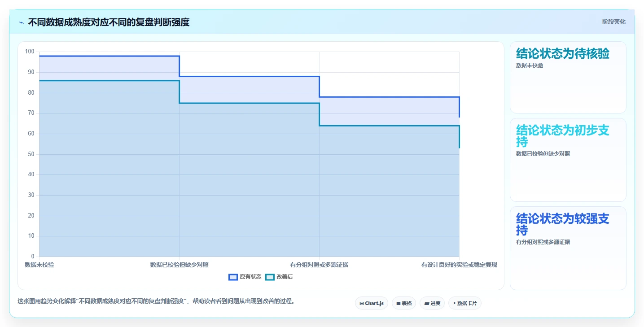Click the x-axis label 数据已校验但缺少对照
This screenshot has width=644, height=327.
(180, 265)
